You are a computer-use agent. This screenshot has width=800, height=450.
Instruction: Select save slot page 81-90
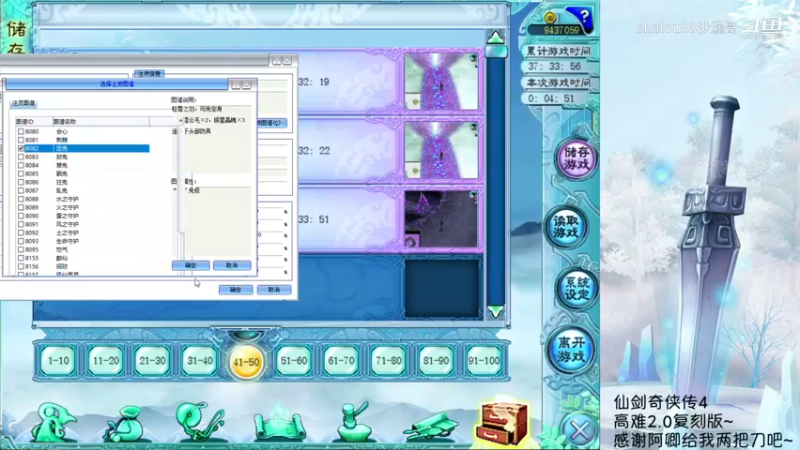pos(435,361)
